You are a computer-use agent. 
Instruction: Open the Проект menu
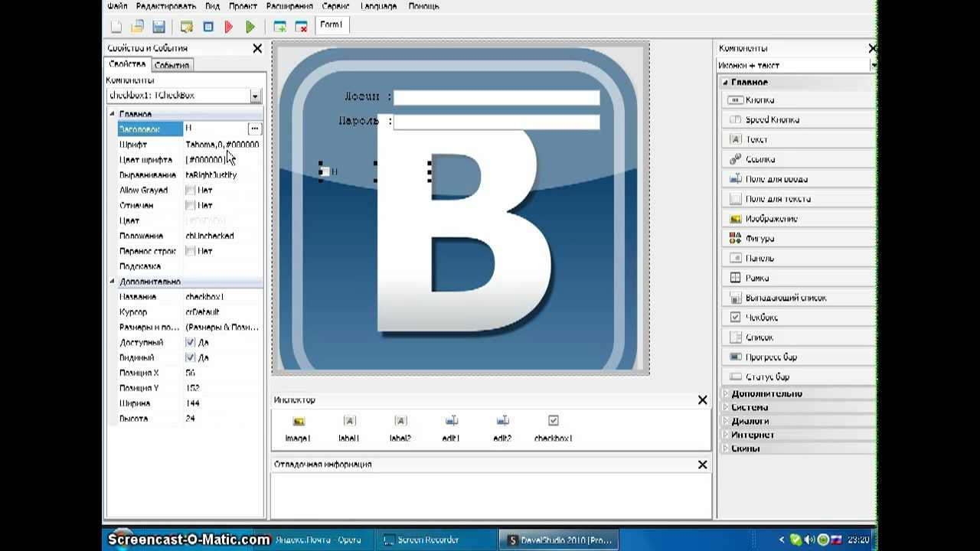point(243,6)
